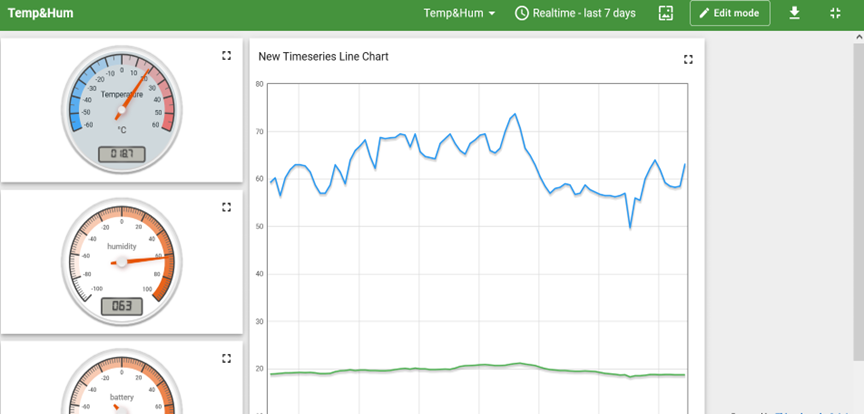
Task: Click the Temp&Hum title at top left
Action: click(x=35, y=13)
